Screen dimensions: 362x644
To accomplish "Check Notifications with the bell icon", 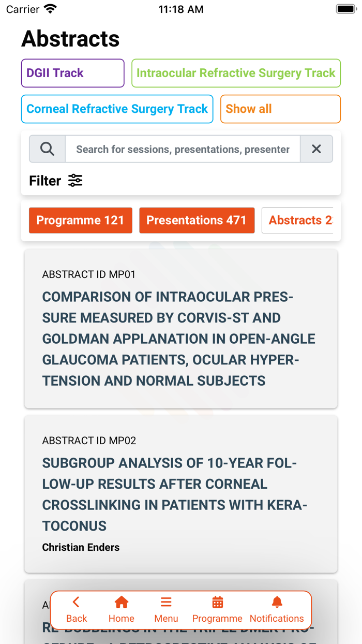I will 277,602.
